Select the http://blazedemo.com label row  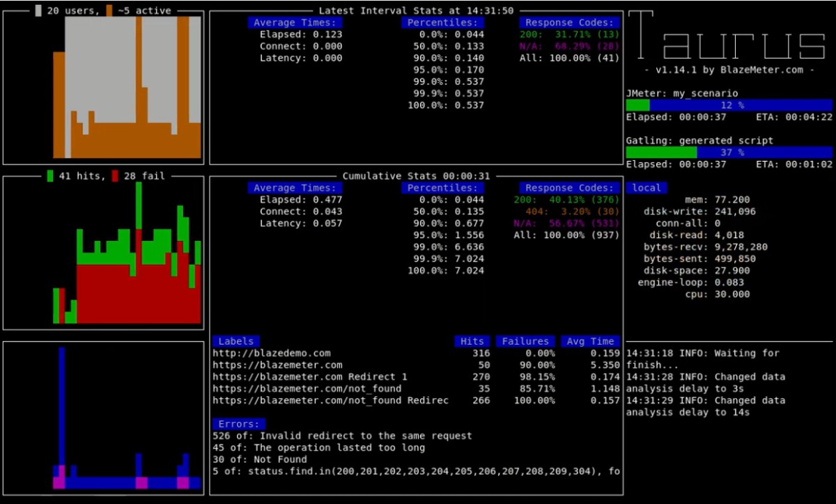tap(272, 354)
